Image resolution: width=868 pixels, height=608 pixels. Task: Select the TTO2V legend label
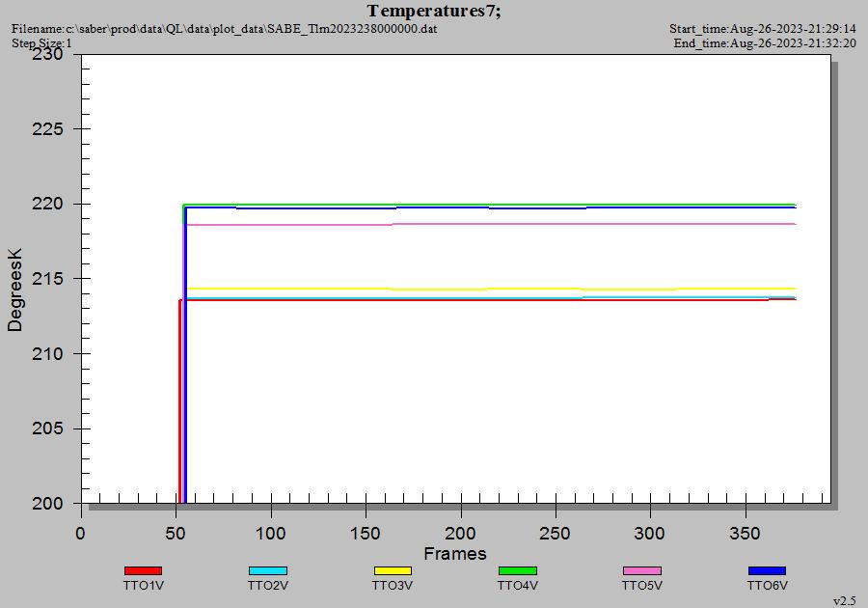[268, 585]
